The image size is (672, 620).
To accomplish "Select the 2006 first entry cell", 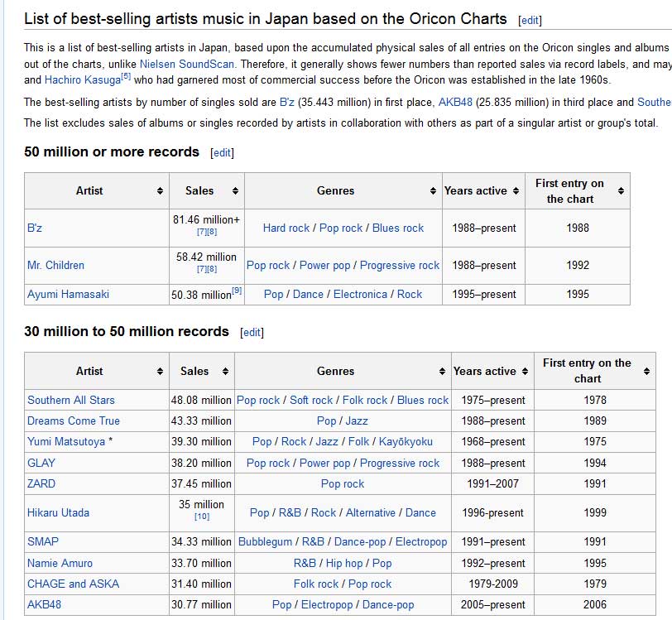I will point(595,604).
